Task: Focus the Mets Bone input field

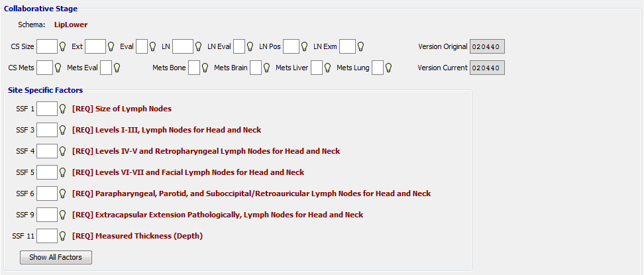Action: 194,68
